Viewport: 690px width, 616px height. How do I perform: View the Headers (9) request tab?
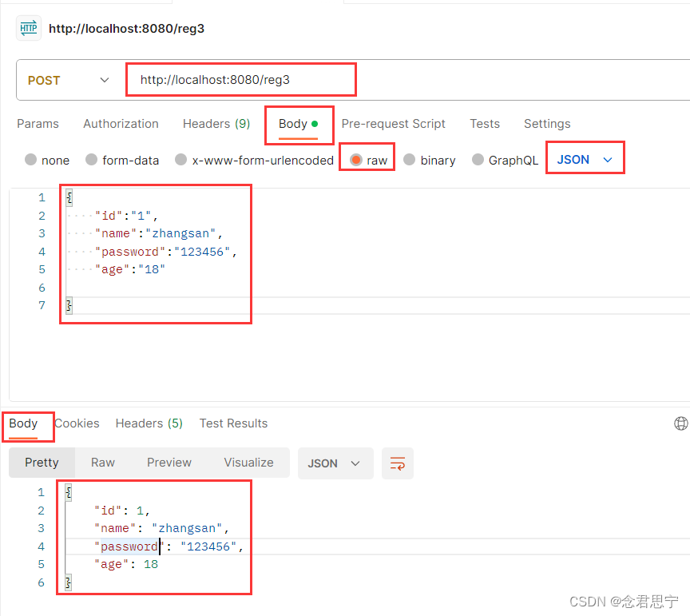click(216, 124)
